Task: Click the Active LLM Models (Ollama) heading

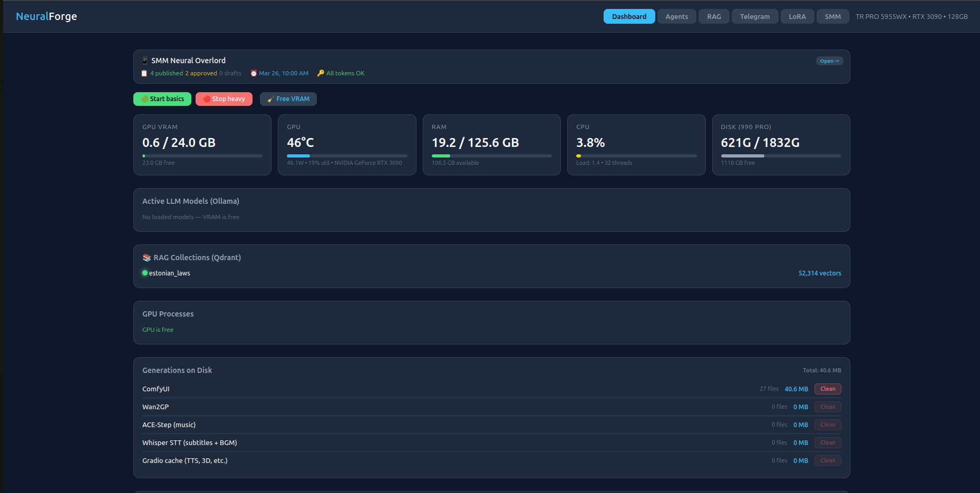Action: click(x=191, y=201)
